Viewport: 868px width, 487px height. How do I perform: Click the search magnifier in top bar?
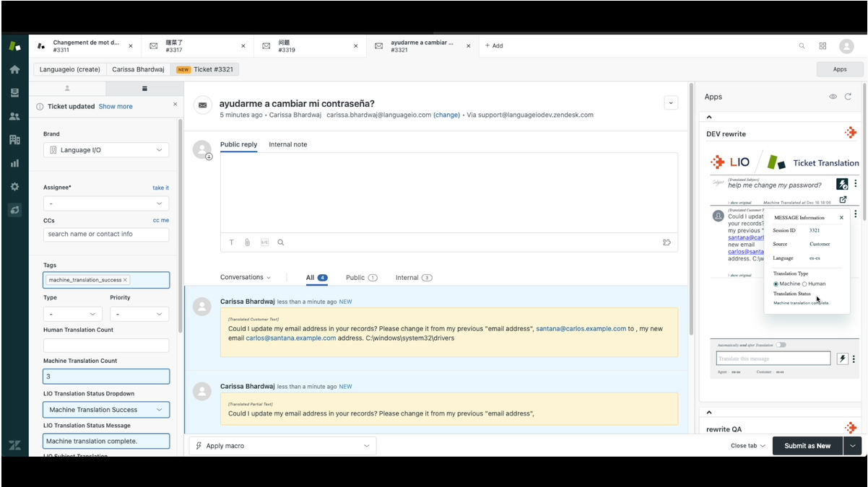pos(802,45)
